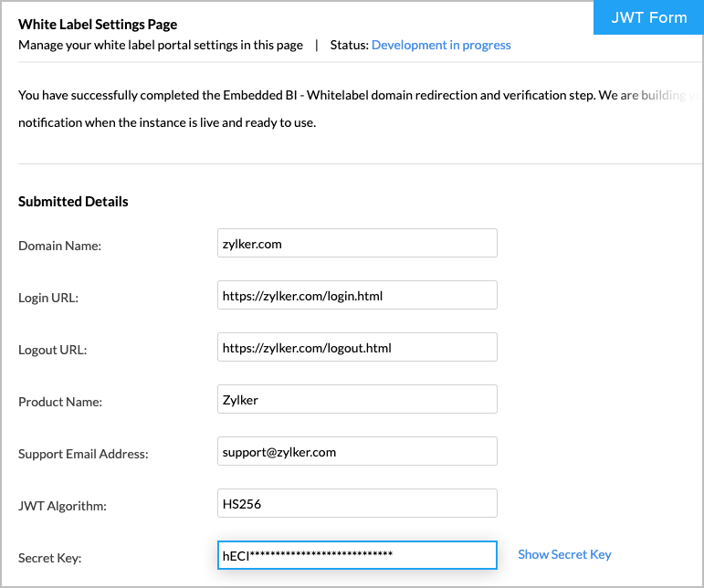Viewport: 704px width, 588px height.
Task: Focus the Support Email Address field
Action: click(357, 451)
